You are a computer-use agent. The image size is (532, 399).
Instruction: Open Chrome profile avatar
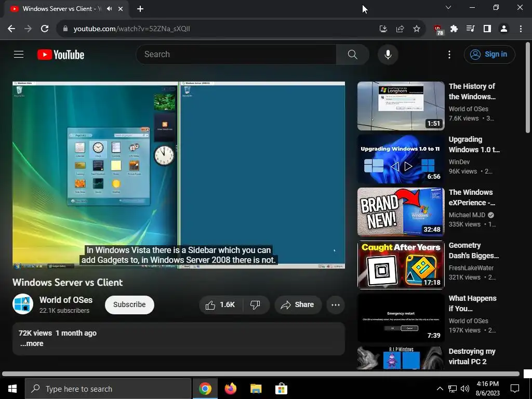coord(504,29)
